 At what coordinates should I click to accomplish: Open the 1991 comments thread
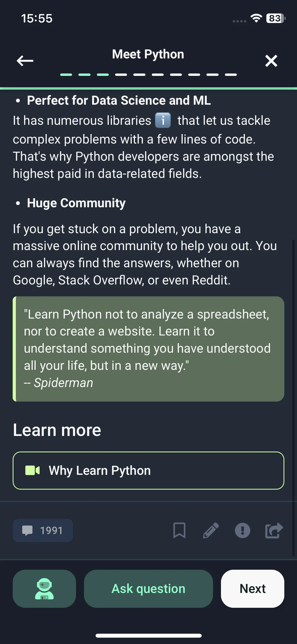pos(43,530)
